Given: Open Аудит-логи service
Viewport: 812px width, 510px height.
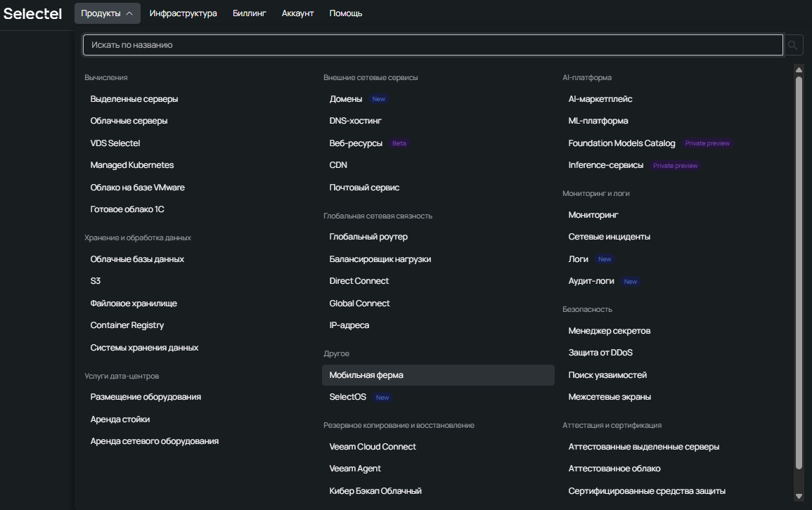Looking at the screenshot, I should click(x=591, y=281).
